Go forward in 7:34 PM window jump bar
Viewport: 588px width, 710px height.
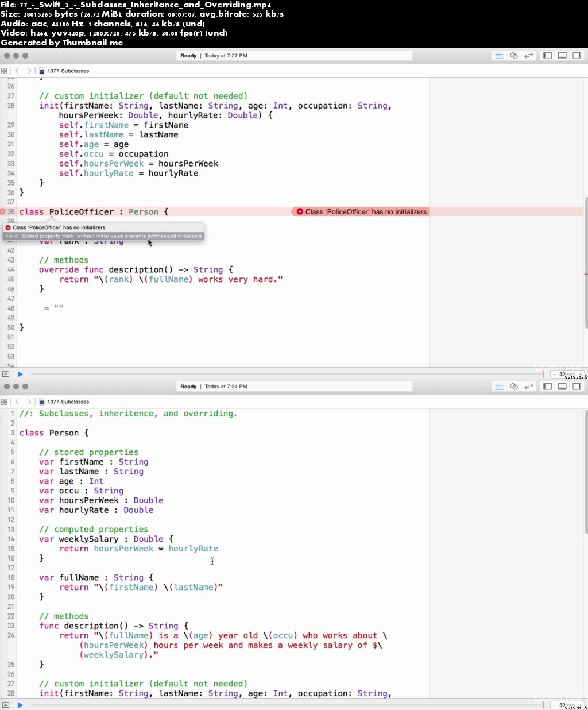coord(29,402)
